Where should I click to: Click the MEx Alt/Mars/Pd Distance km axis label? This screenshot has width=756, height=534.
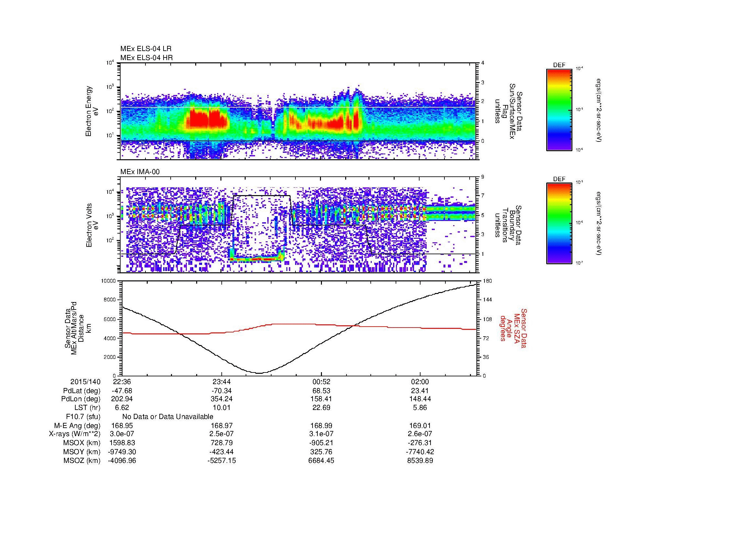coord(78,328)
